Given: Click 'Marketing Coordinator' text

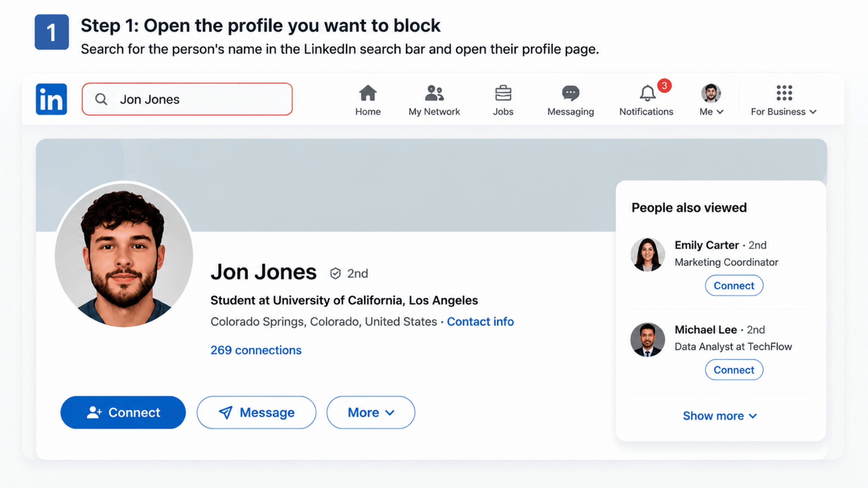Looking at the screenshot, I should [726, 262].
